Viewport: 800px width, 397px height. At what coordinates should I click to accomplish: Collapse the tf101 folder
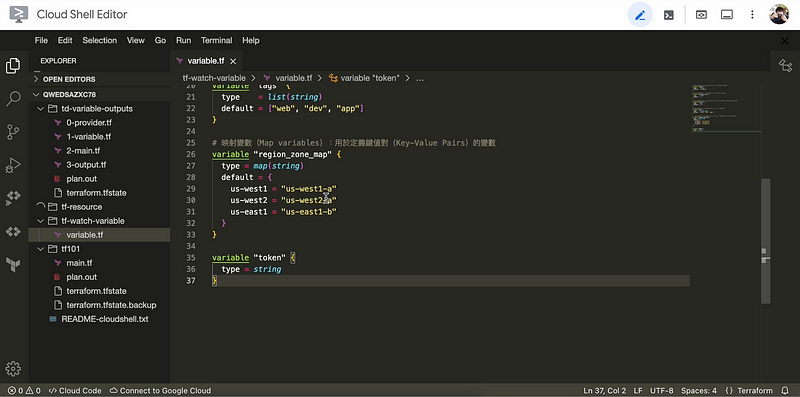[99, 249]
